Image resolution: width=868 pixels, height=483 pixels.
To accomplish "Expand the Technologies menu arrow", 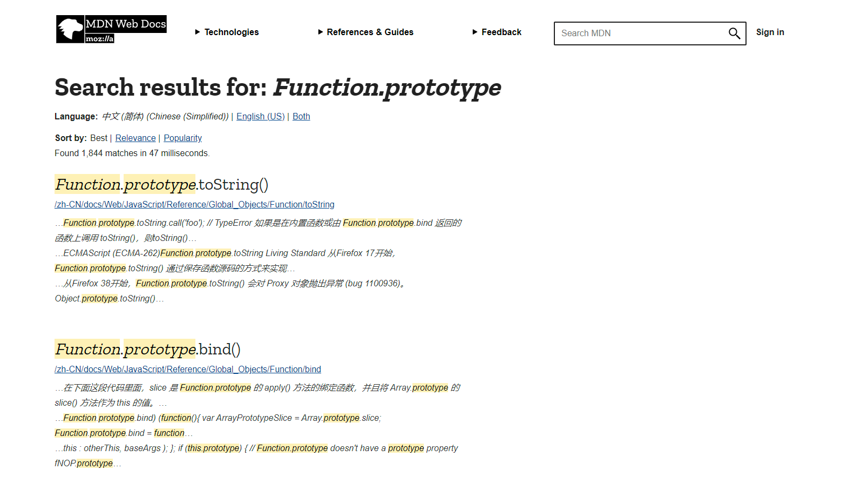I will coord(198,32).
